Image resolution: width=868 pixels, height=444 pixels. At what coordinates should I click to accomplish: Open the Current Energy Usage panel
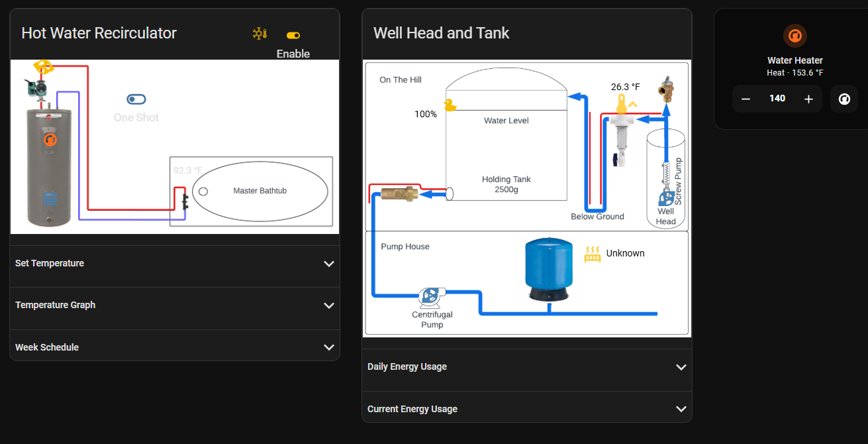point(526,409)
